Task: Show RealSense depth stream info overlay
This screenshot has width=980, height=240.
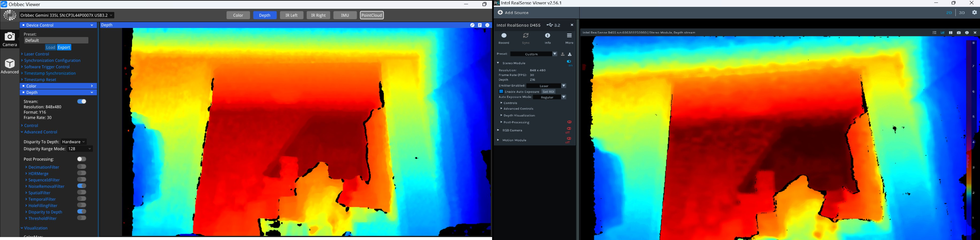Action: tap(967, 33)
